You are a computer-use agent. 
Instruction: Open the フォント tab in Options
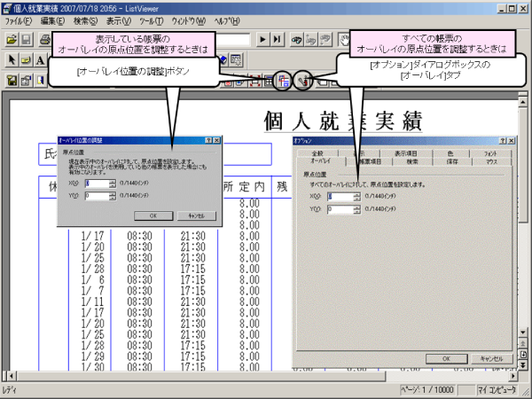point(491,153)
